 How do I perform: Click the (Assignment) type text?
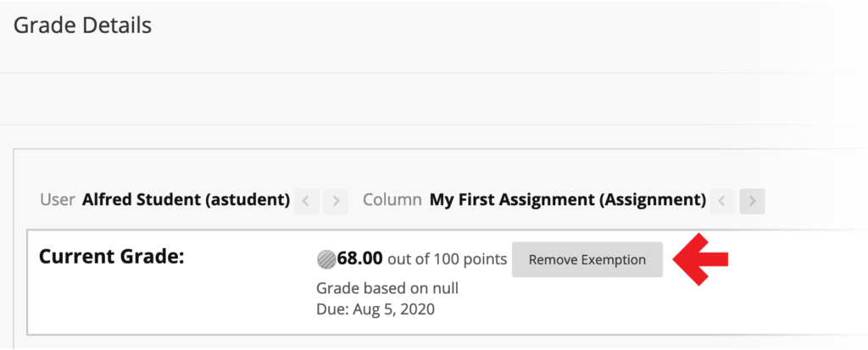pos(660,201)
